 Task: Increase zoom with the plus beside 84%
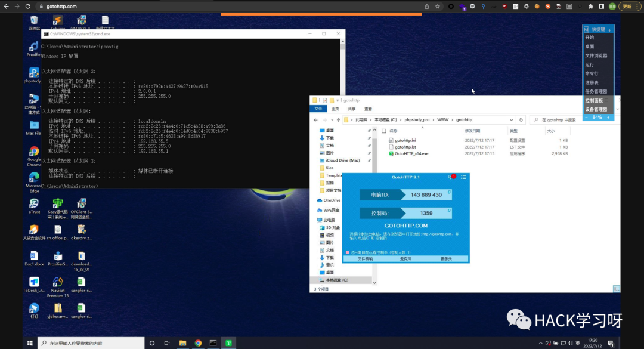point(608,118)
